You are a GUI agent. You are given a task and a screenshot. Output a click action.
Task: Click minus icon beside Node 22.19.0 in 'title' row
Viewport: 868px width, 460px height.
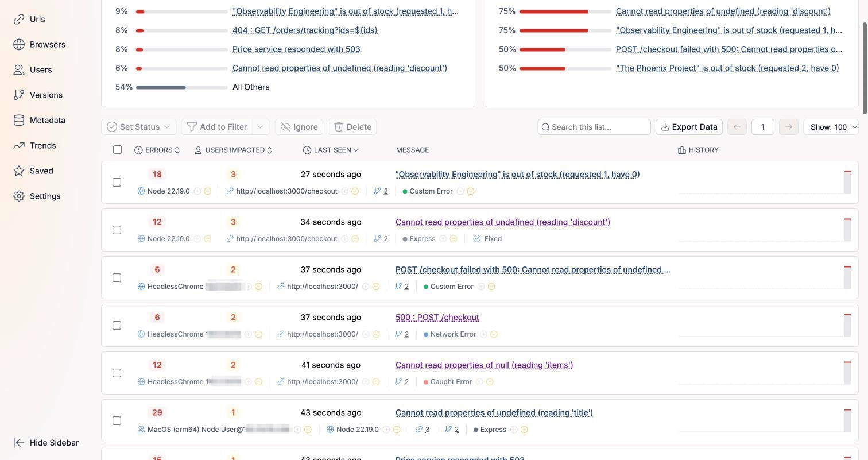pos(396,430)
